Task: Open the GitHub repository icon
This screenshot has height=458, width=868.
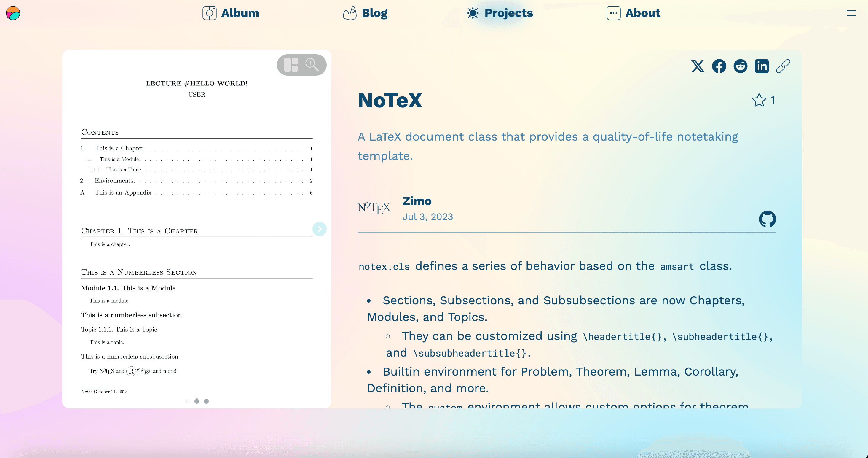Action: pyautogui.click(x=767, y=219)
